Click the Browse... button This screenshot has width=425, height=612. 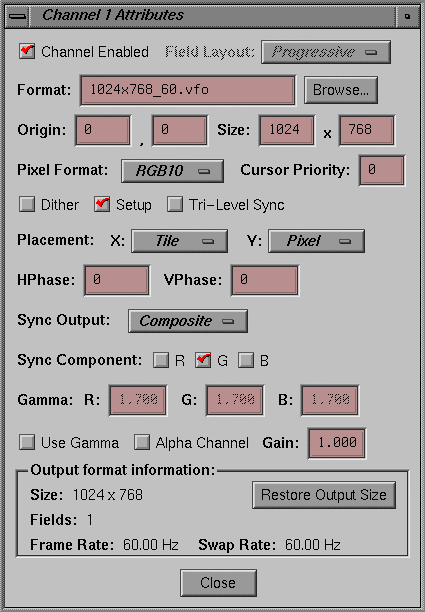pyautogui.click(x=341, y=90)
